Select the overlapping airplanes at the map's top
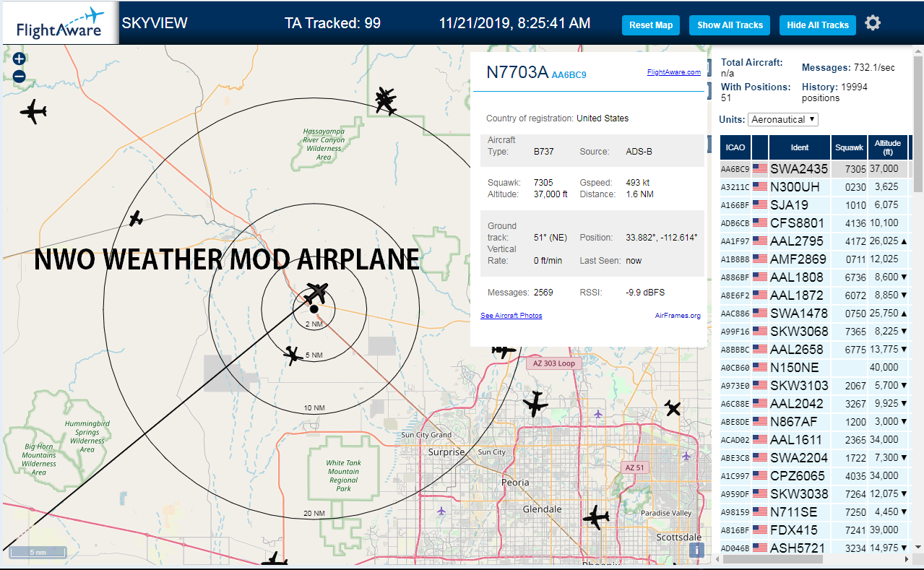 [x=386, y=101]
